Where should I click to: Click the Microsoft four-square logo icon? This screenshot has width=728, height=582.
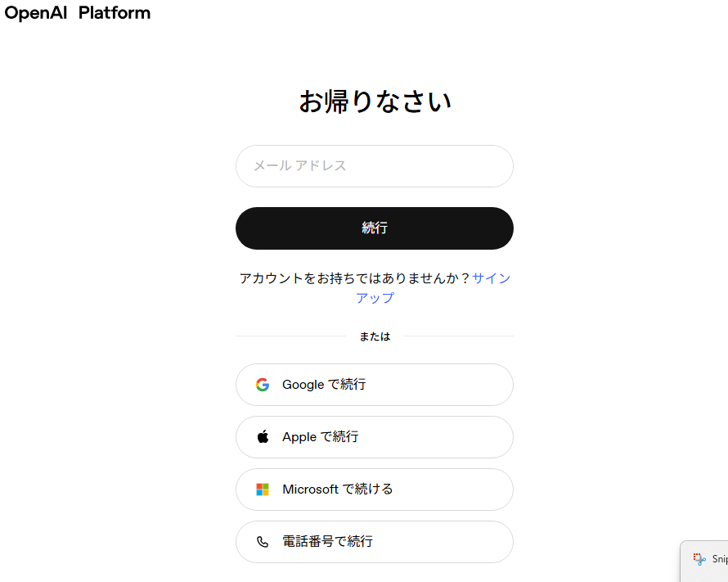262,490
